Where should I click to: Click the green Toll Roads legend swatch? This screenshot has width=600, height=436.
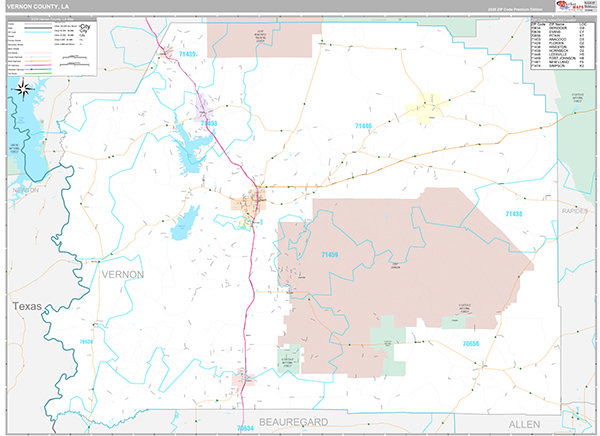pyautogui.click(x=38, y=73)
